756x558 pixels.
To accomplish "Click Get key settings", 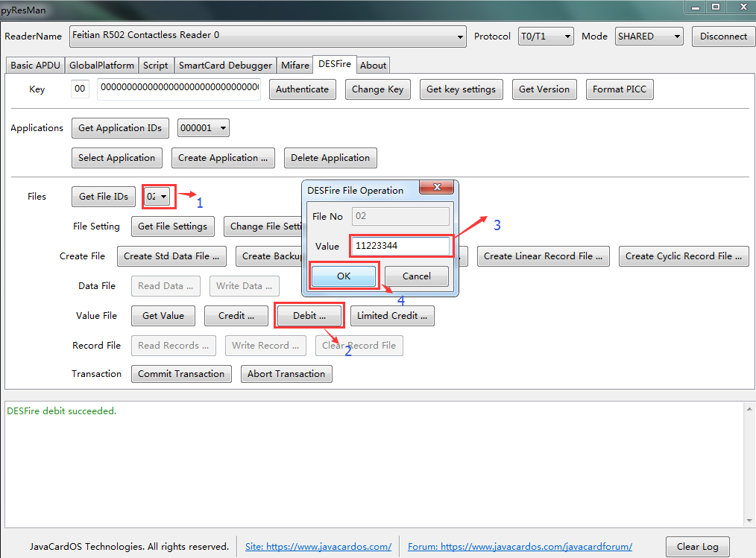I will tap(461, 89).
